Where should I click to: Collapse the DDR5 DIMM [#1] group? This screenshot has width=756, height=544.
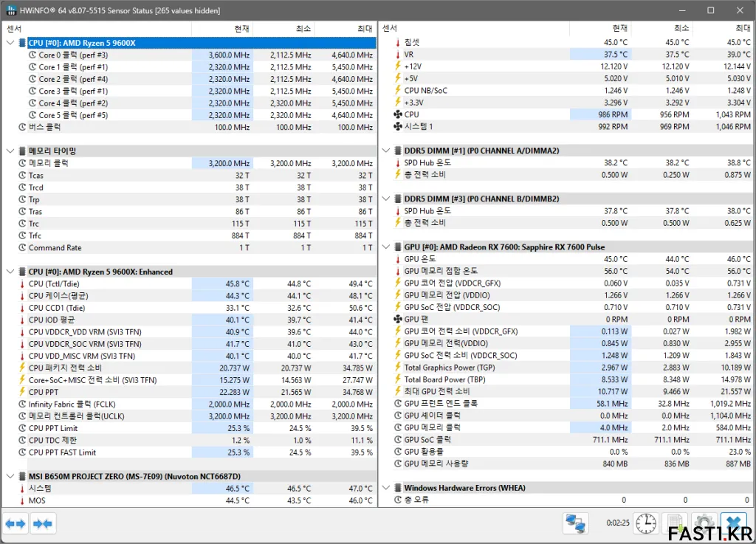(385, 151)
